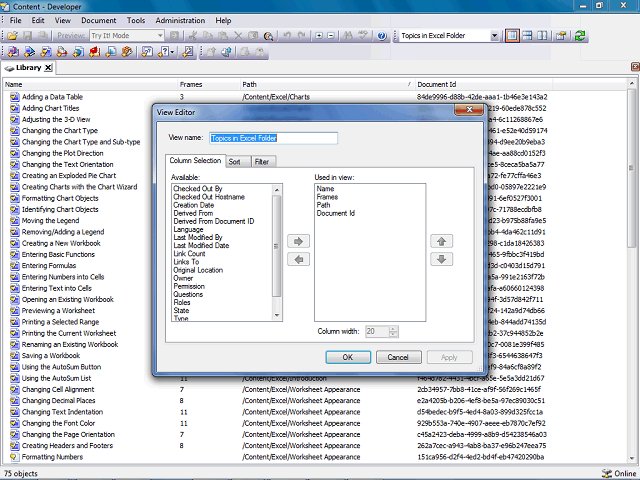This screenshot has height=480, width=640.
Task: Click the Open folder icon in the toolbar
Action: [x=12, y=36]
